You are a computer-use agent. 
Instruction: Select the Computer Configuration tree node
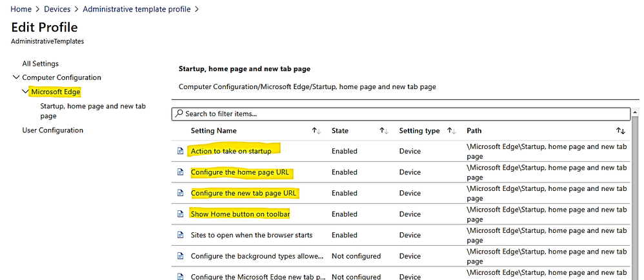pos(61,77)
